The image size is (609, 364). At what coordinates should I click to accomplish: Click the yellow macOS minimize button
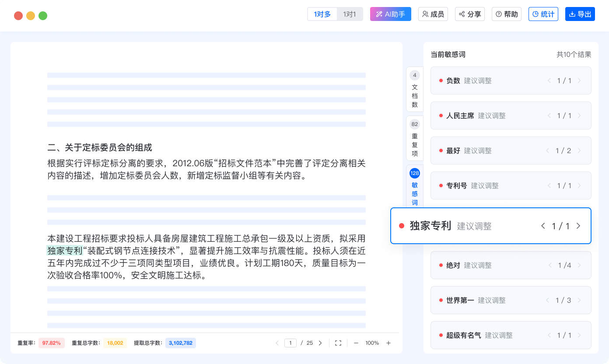[x=31, y=16]
